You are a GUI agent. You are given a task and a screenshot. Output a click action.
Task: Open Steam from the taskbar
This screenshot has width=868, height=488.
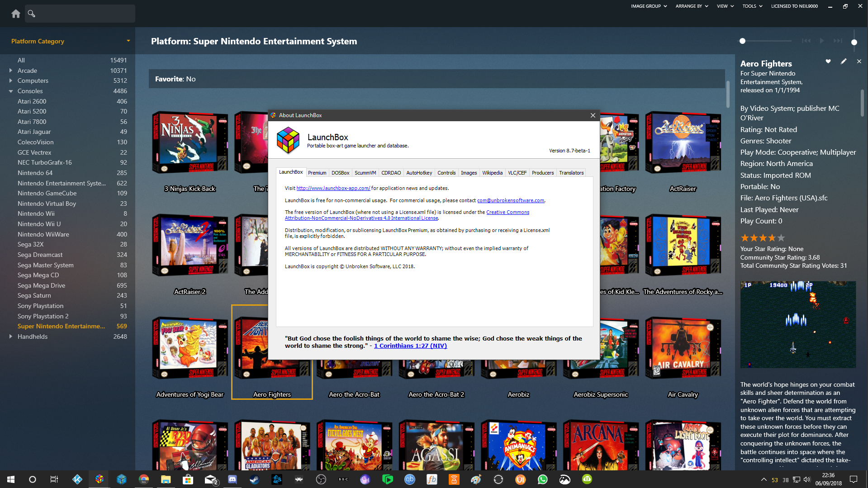click(254, 479)
